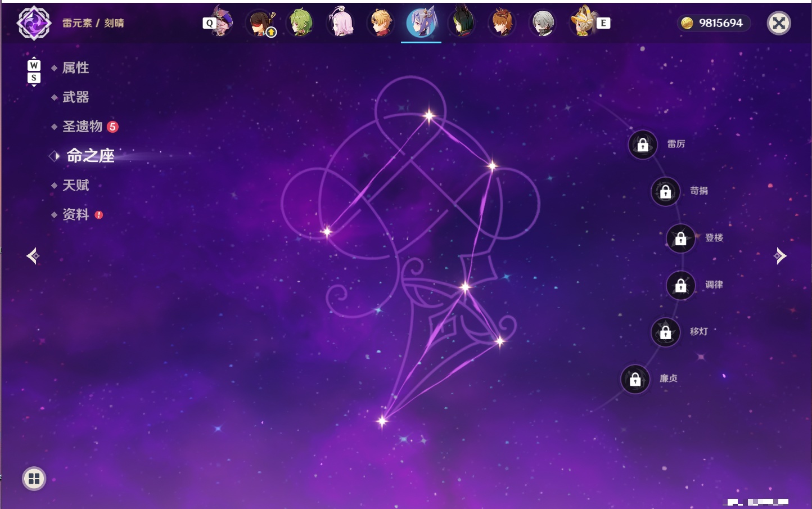Select the blond character in red avatar
The width and height of the screenshot is (812, 509).
coord(381,23)
